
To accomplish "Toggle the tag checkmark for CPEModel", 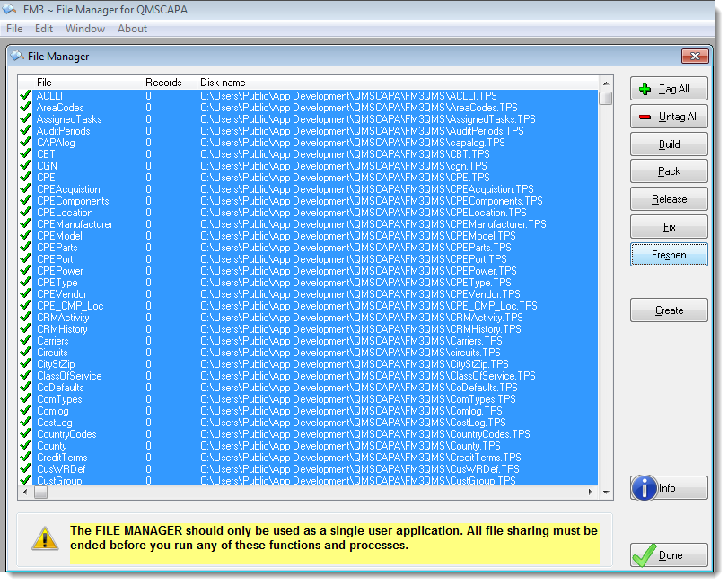I will (x=24, y=236).
